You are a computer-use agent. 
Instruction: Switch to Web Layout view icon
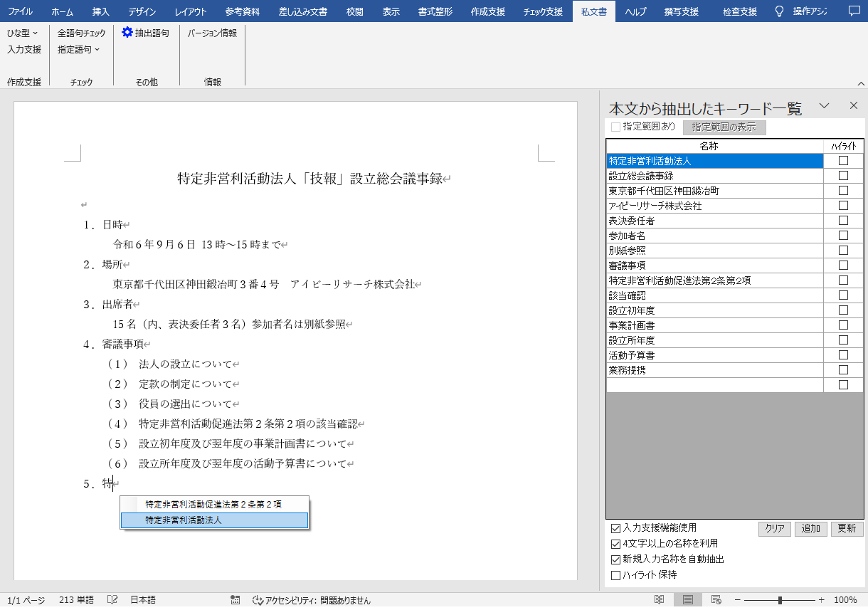pyautogui.click(x=716, y=600)
